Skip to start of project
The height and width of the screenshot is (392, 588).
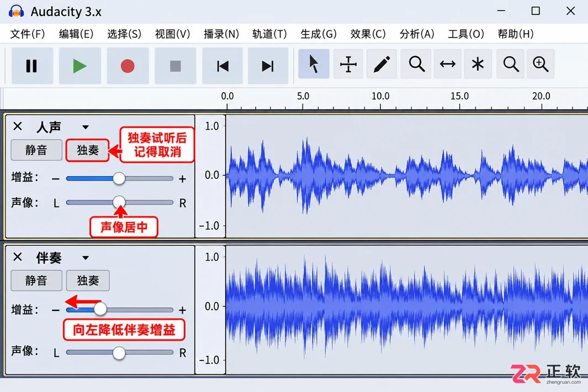point(223,66)
